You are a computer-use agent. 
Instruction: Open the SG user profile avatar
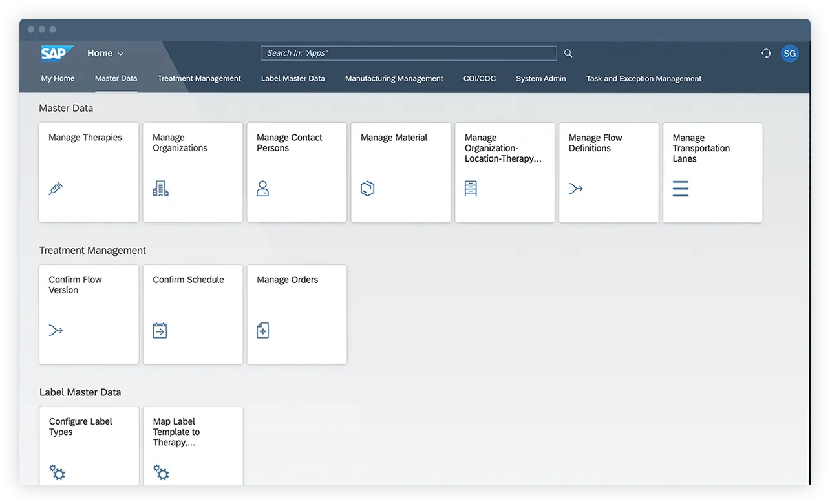tap(789, 53)
